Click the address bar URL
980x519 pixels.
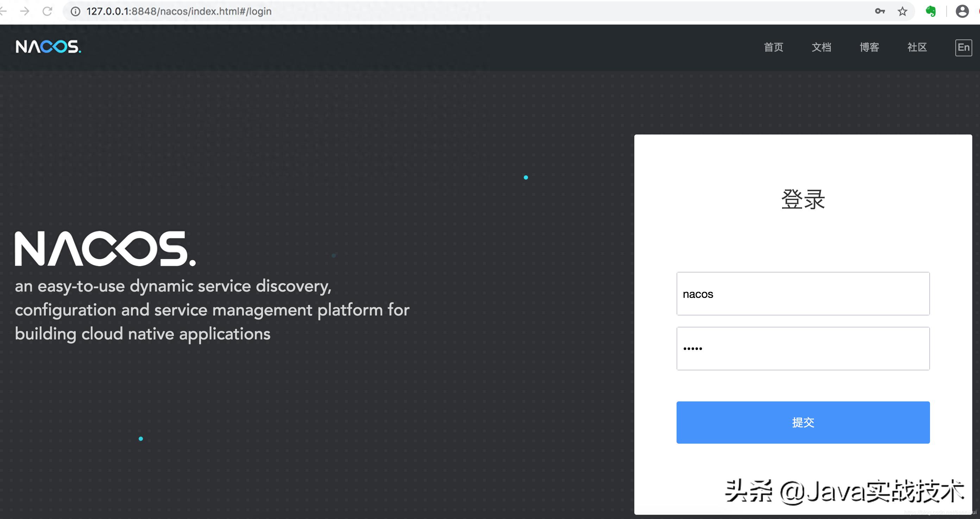179,11
